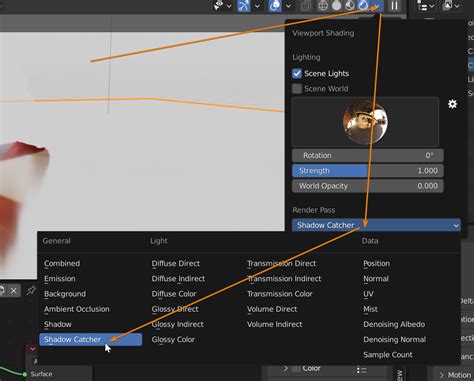This screenshot has width=474, height=381.
Task: Open the gizmos options dropdown arrow
Action: (x=257, y=6)
